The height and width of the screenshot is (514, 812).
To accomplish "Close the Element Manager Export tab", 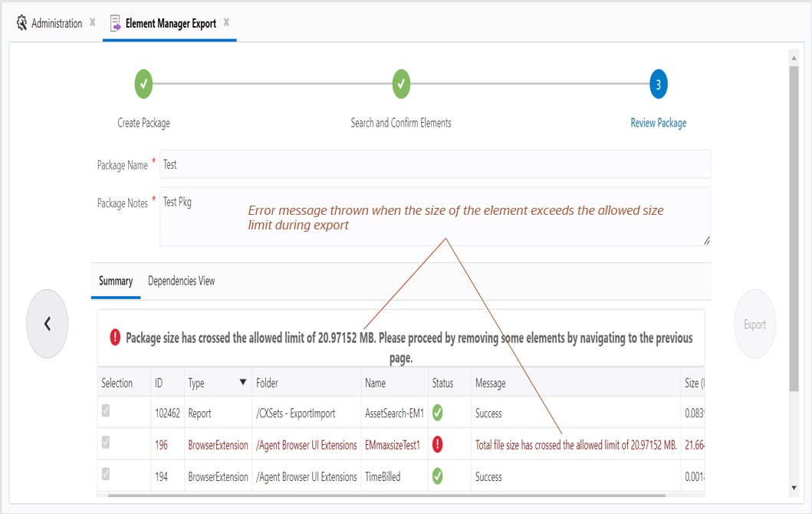I will [226, 22].
